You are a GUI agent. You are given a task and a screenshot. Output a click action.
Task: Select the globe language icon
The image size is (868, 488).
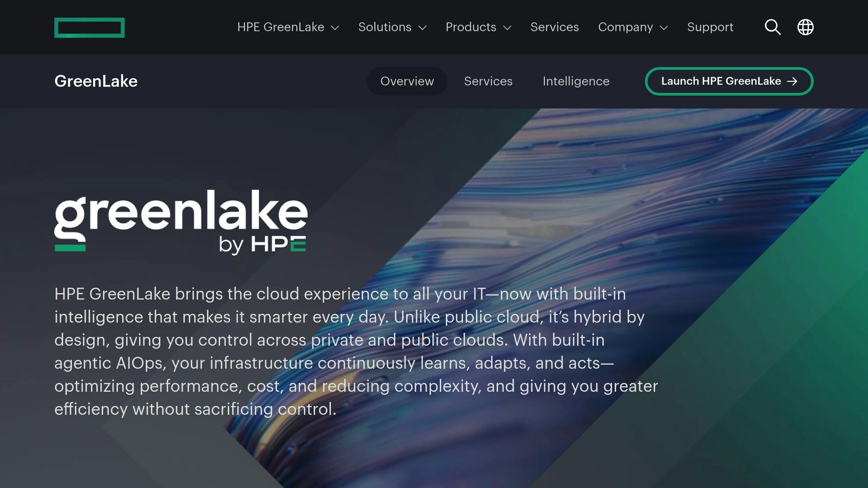(805, 27)
